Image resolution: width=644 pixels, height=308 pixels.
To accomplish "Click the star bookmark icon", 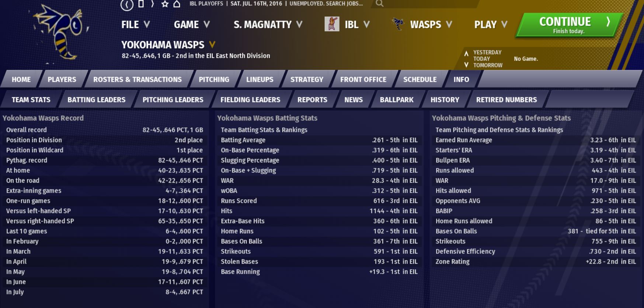I will click(165, 4).
